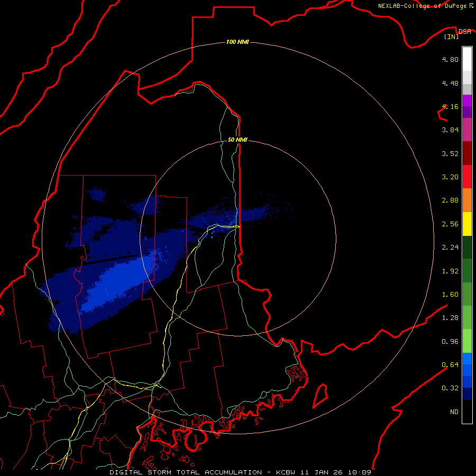Select the 2.56 legend value

(x=450, y=224)
